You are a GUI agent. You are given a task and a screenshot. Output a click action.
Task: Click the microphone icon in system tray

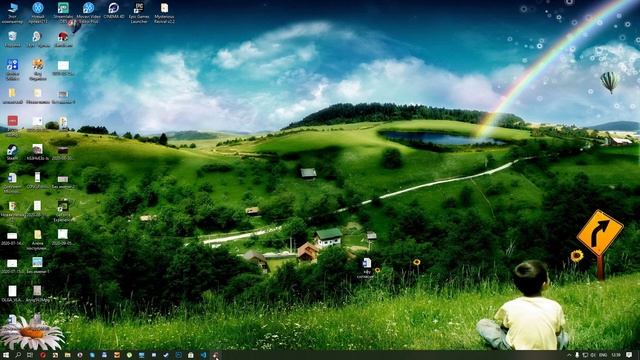tap(577, 356)
